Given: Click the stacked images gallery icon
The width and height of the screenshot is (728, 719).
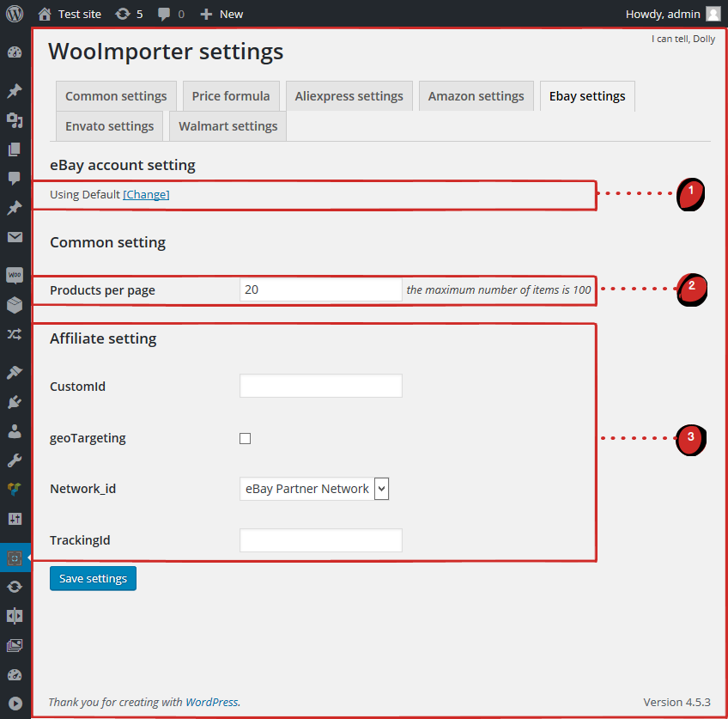Looking at the screenshot, I should (15, 645).
